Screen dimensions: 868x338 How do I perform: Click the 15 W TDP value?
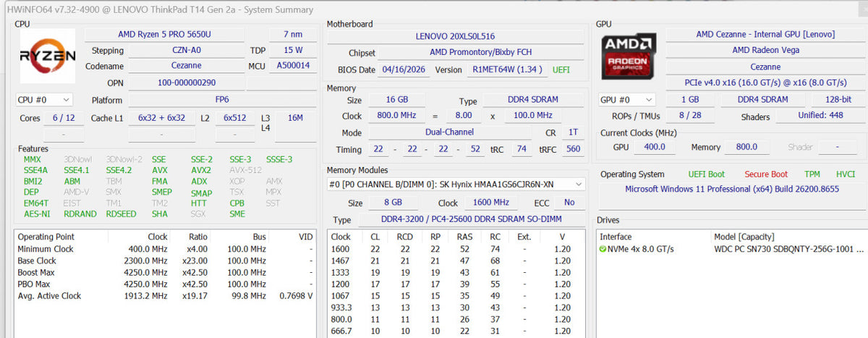click(293, 51)
